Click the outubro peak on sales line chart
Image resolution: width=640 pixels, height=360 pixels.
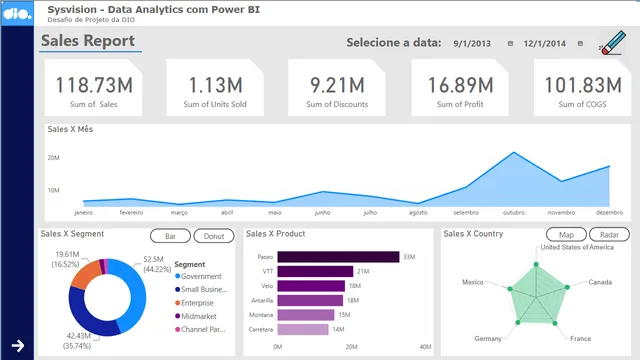click(x=514, y=153)
